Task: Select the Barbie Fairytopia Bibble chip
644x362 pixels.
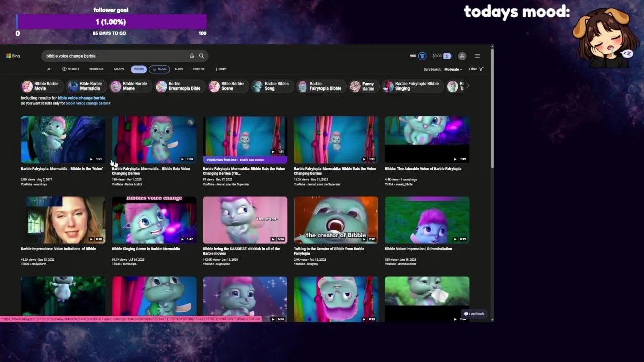Action: tap(320, 86)
